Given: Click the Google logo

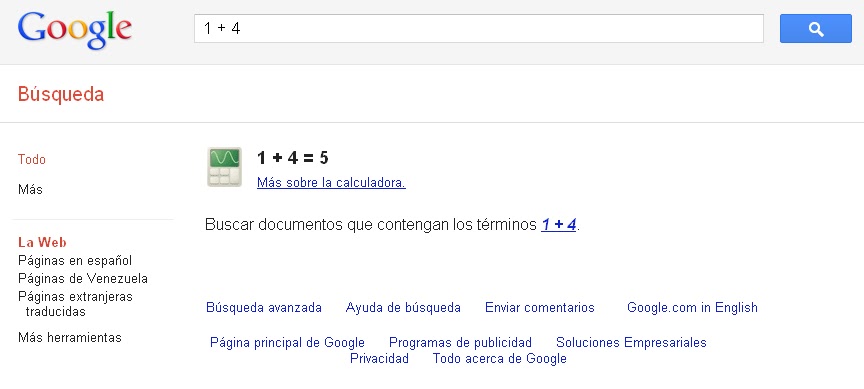Looking at the screenshot, I should (x=74, y=29).
